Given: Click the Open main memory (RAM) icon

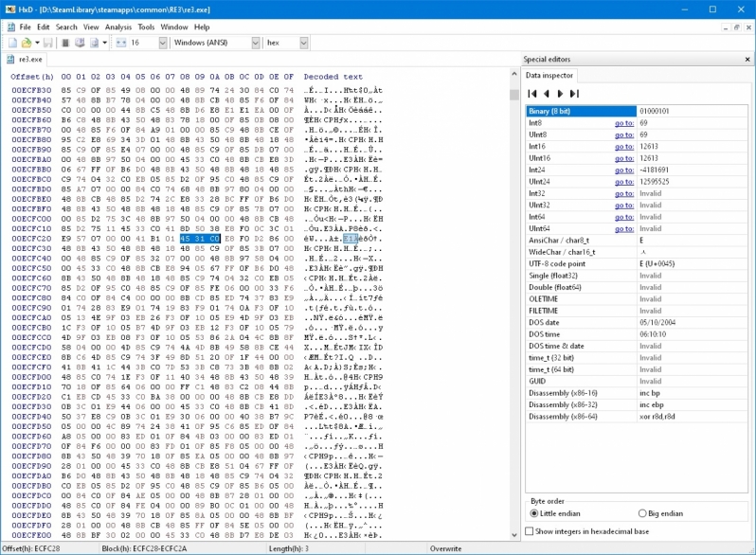Looking at the screenshot, I should [x=65, y=43].
